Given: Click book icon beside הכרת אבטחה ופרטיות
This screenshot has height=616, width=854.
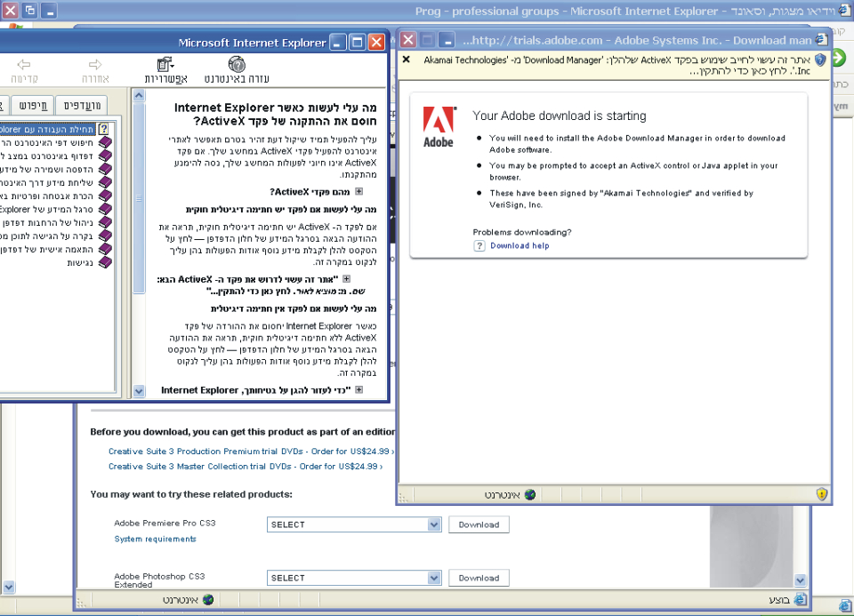Looking at the screenshot, I should pyautogui.click(x=105, y=196).
